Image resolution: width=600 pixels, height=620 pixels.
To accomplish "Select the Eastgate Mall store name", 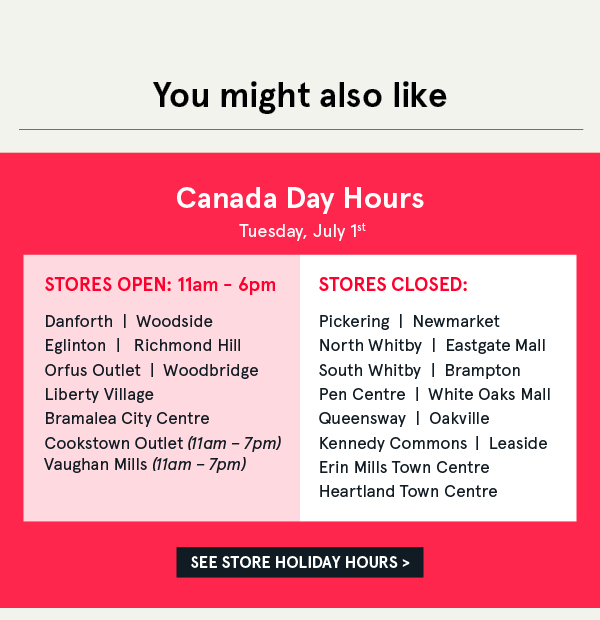I will 496,345.
